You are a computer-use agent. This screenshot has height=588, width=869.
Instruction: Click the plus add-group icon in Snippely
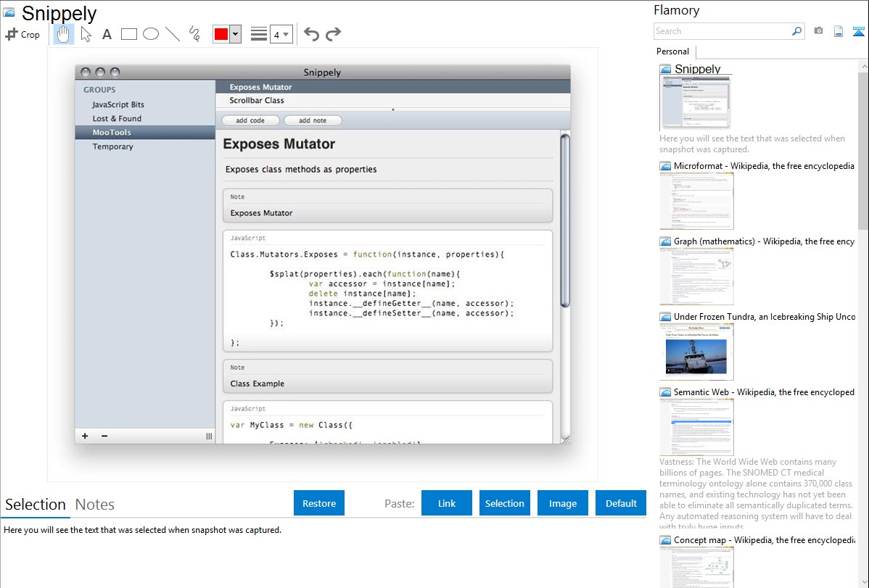coord(85,436)
